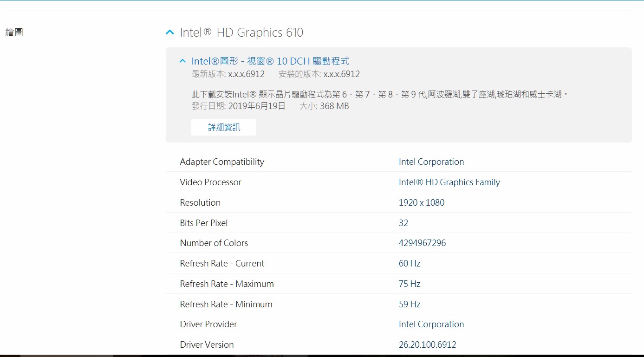Select the Driver Version number 26.20.100.6912
The image size is (644, 357).
click(427, 345)
